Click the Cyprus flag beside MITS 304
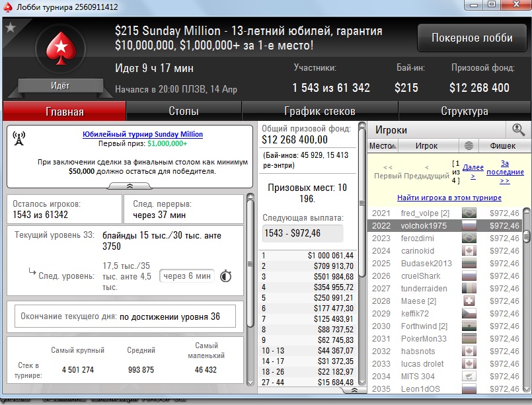The width and height of the screenshot is (532, 405). pyautogui.click(x=469, y=376)
